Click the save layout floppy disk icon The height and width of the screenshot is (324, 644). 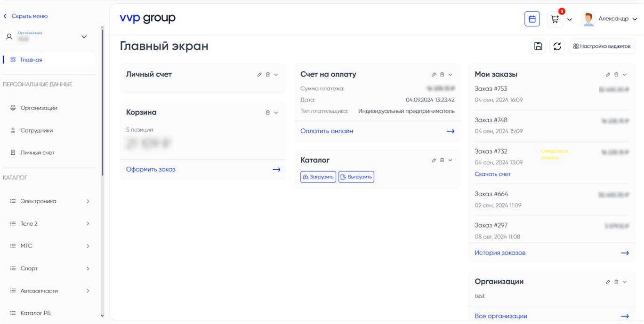538,46
